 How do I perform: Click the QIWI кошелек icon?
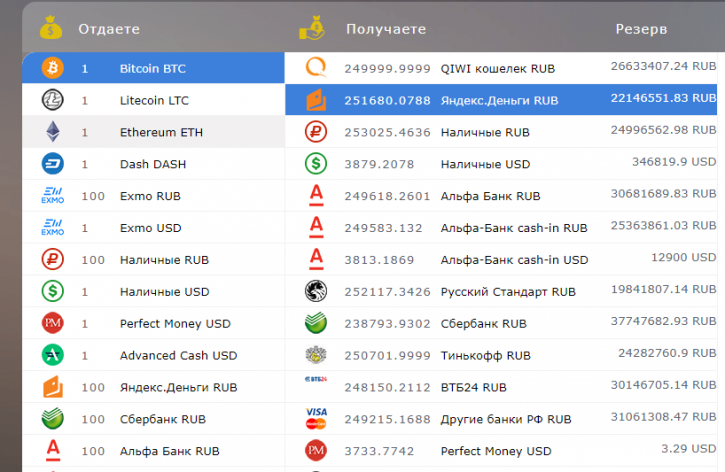316,67
